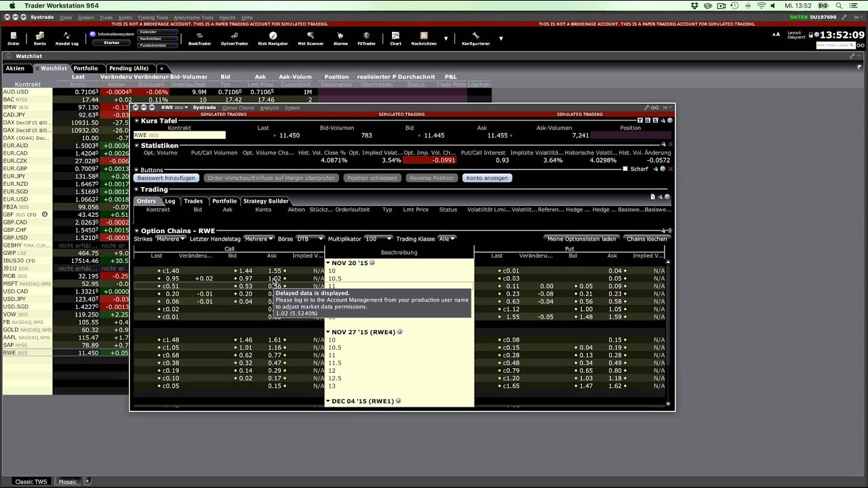
Task: Click the Starten button in Informationssystem
Action: pos(111,43)
